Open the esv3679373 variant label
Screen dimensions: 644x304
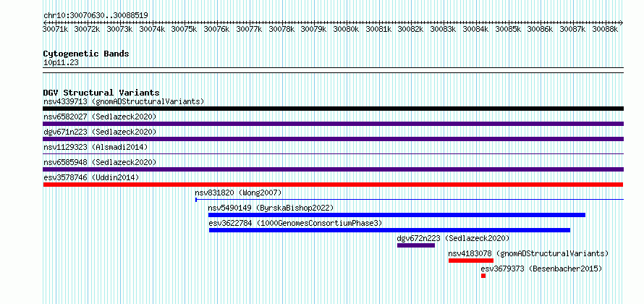pos(541,269)
